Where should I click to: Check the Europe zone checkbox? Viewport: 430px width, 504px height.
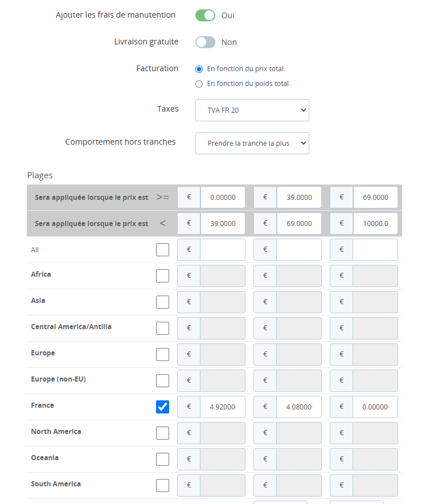[162, 354]
